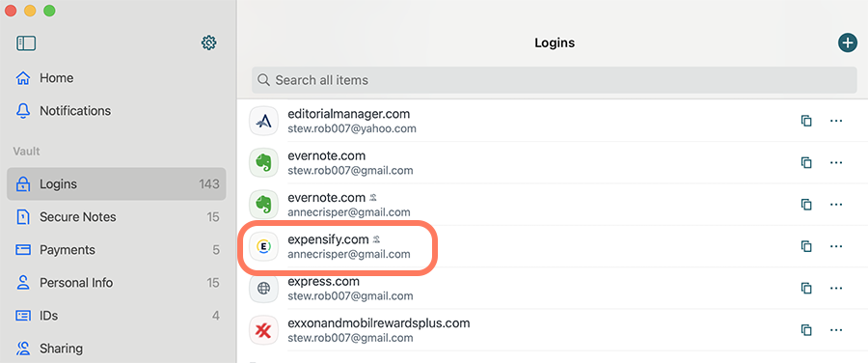868x363 pixels.
Task: Copy editorialmanager.com credentials using copy icon
Action: 806,121
